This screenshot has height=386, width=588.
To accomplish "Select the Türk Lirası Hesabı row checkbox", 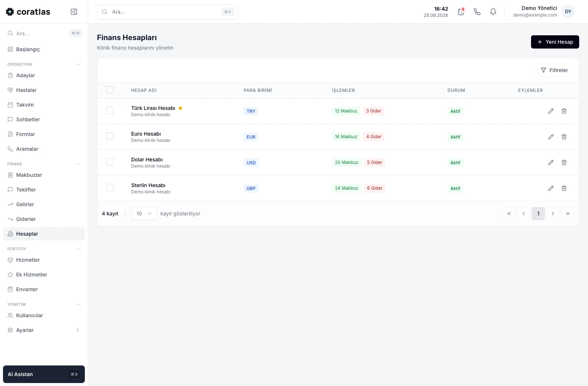I will pos(110,110).
